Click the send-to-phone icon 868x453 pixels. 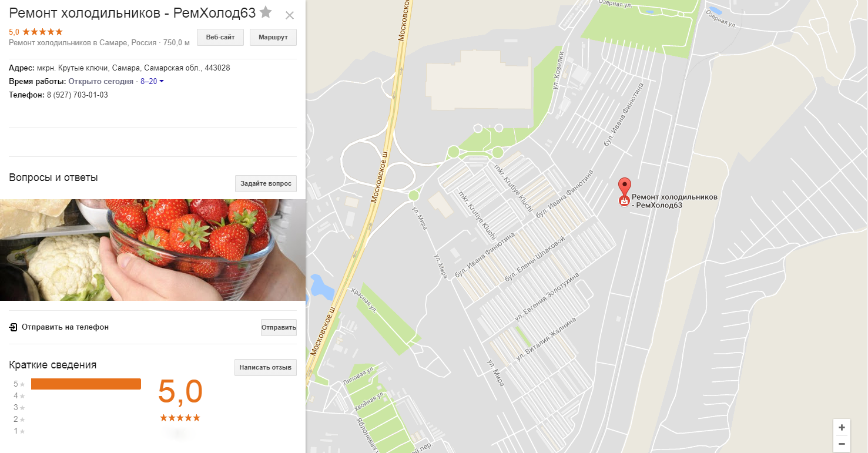click(13, 327)
